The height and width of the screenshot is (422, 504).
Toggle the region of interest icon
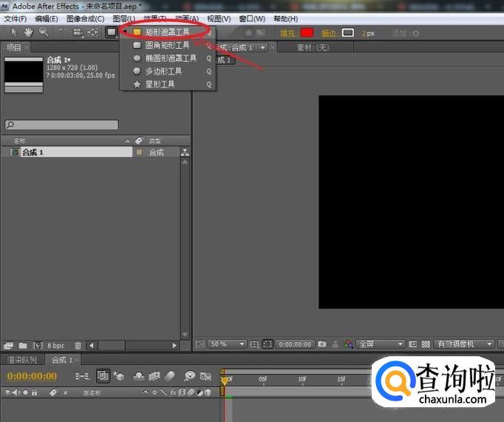tap(412, 344)
